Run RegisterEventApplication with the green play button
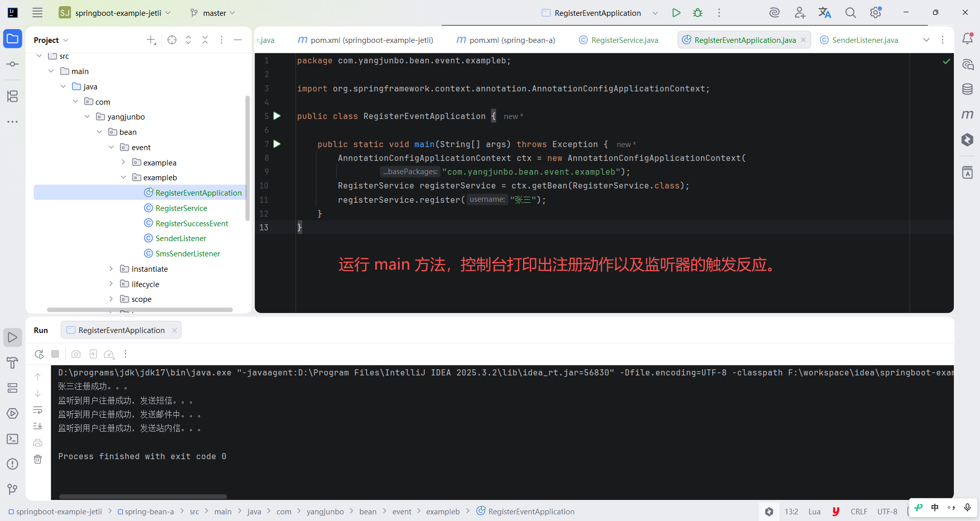Screen dimensions: 980x521 [676, 13]
